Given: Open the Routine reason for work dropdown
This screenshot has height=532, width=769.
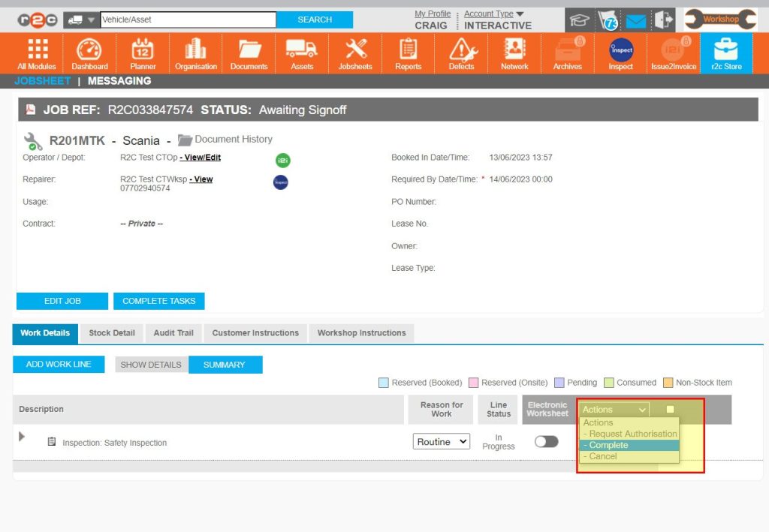Looking at the screenshot, I should [x=440, y=442].
